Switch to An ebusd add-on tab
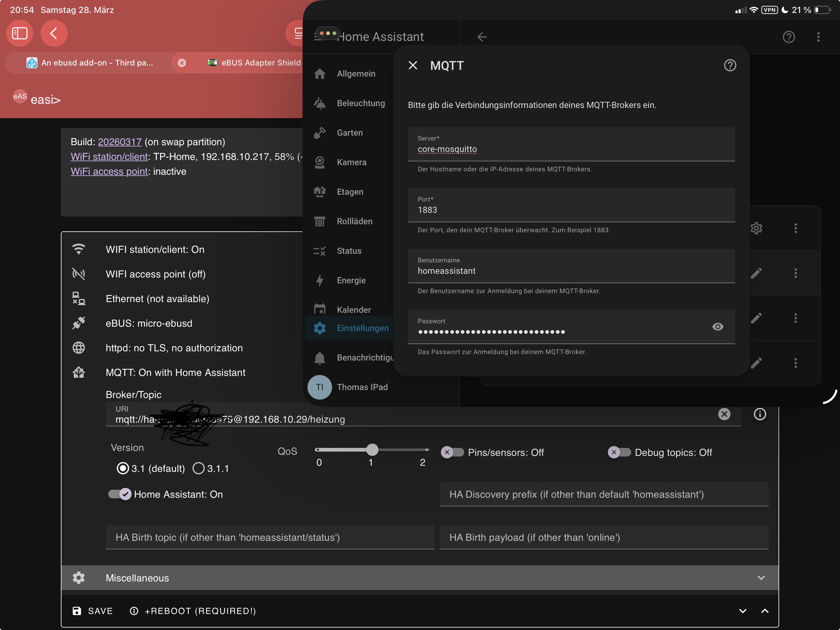The width and height of the screenshot is (840, 630). (x=90, y=63)
